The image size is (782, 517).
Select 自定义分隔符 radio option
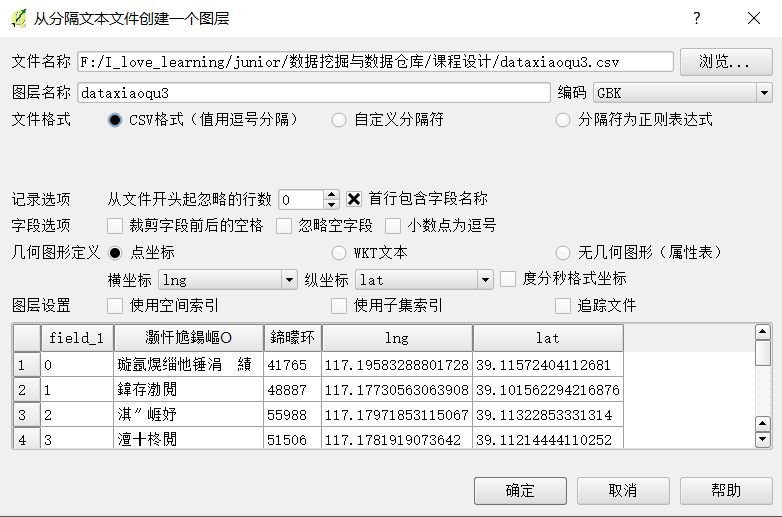[x=339, y=120]
